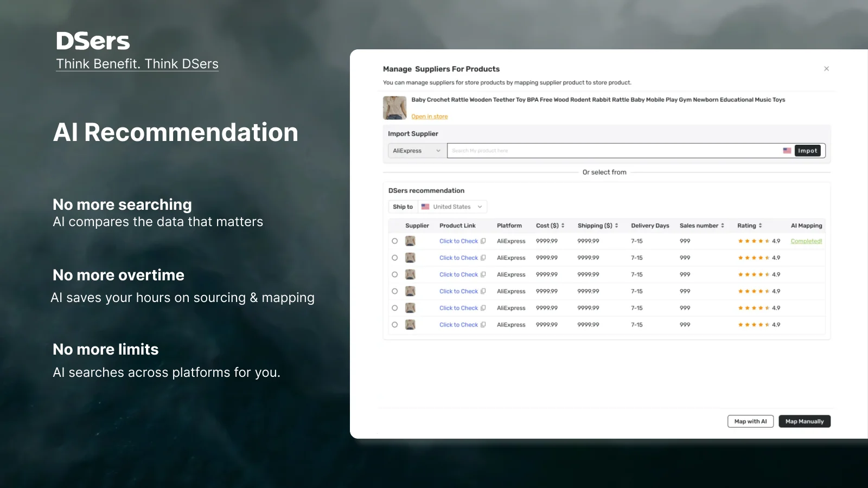Screen dimensions: 868x488
Task: Close the Manage Suppliers dialog
Action: (826, 69)
